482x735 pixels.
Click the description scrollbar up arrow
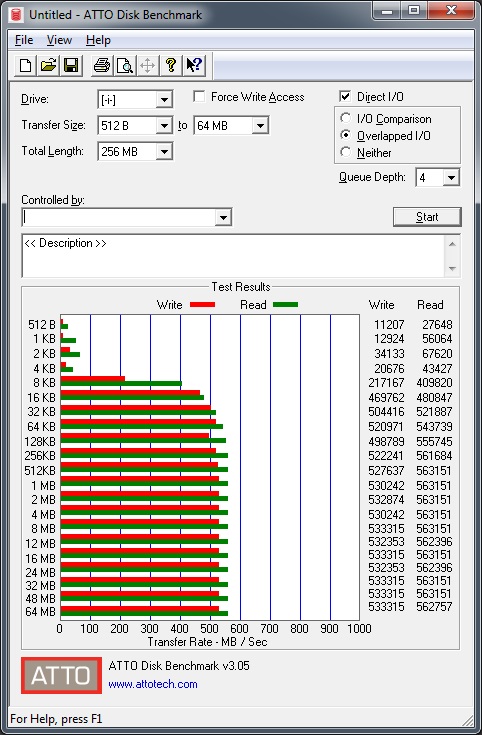tap(452, 244)
